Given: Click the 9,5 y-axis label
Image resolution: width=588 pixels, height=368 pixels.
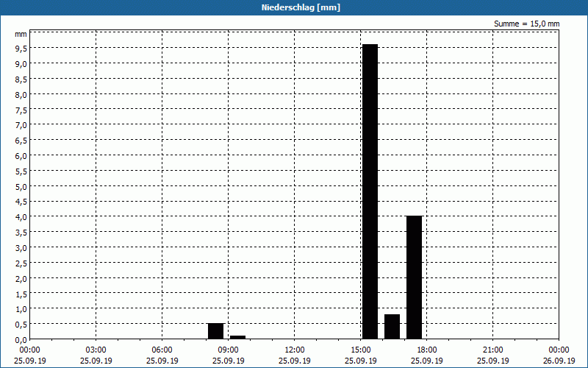Looking at the screenshot, I should tap(21, 48).
